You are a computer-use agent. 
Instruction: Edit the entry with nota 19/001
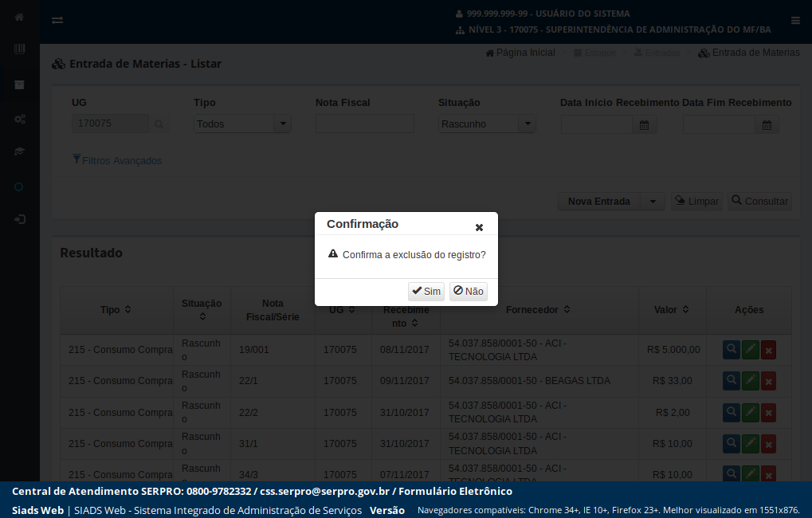click(x=751, y=350)
